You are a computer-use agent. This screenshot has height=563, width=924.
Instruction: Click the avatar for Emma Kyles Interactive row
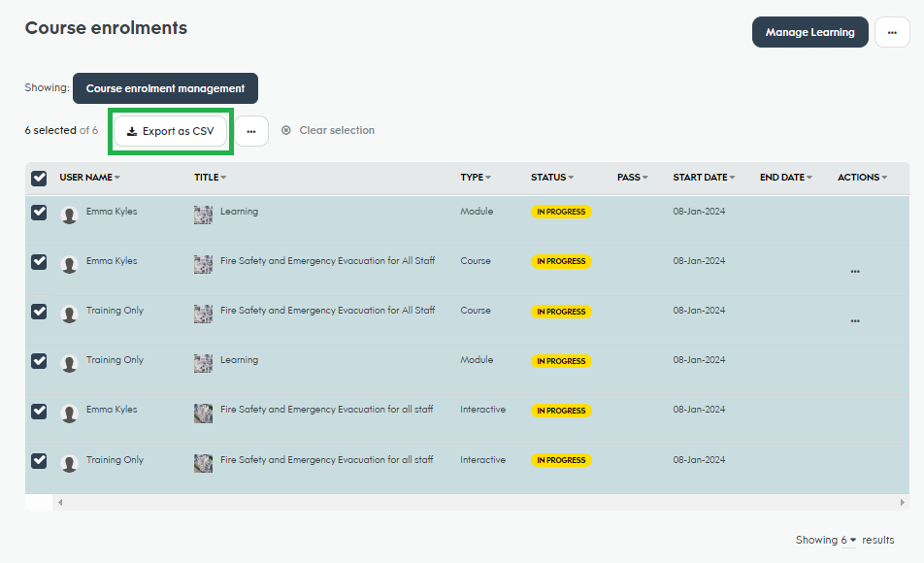pos(69,414)
